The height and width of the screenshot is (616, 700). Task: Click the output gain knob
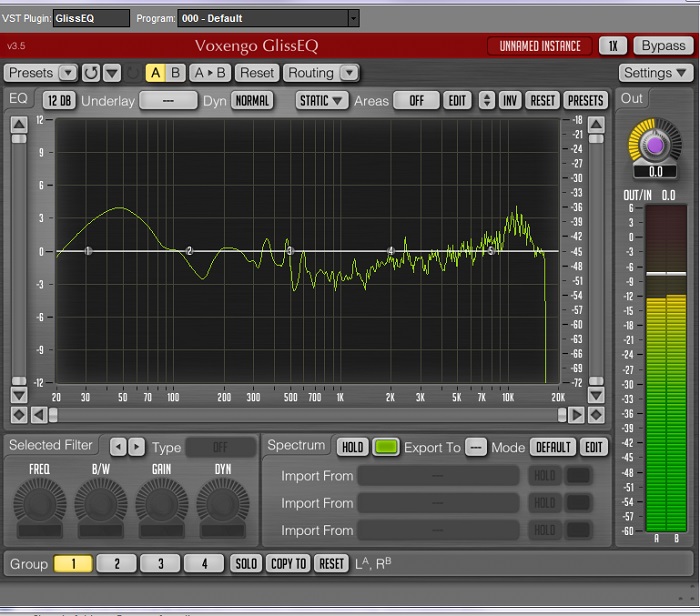(x=655, y=145)
